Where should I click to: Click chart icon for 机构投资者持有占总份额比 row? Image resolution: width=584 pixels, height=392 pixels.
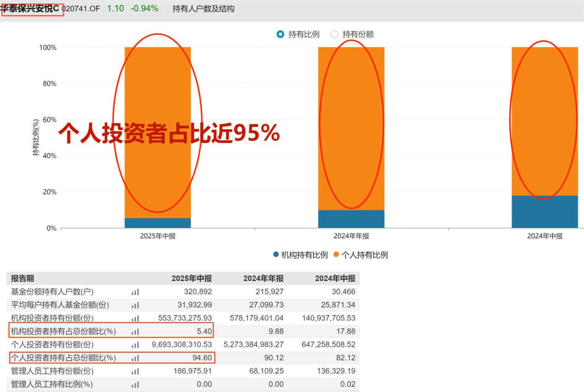click(x=135, y=332)
